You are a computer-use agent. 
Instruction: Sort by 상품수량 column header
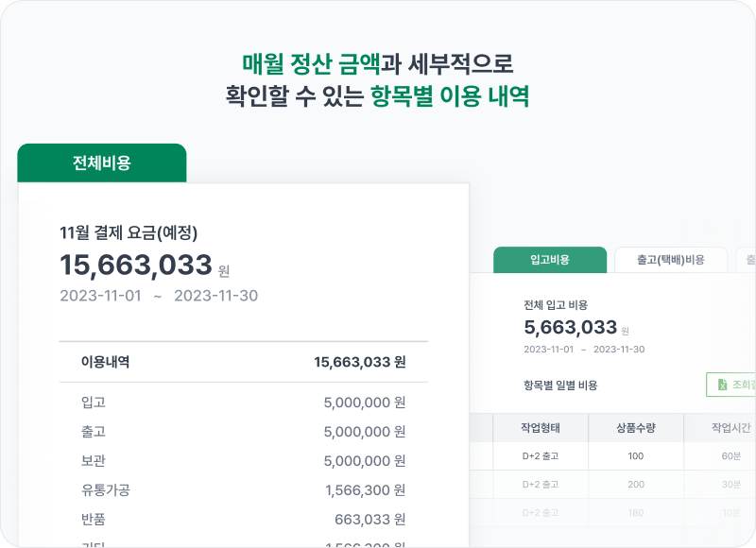pyautogui.click(x=636, y=427)
